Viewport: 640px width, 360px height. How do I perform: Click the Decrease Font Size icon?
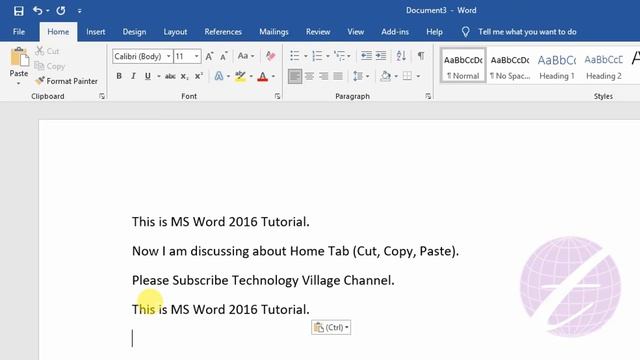[x=224, y=56]
